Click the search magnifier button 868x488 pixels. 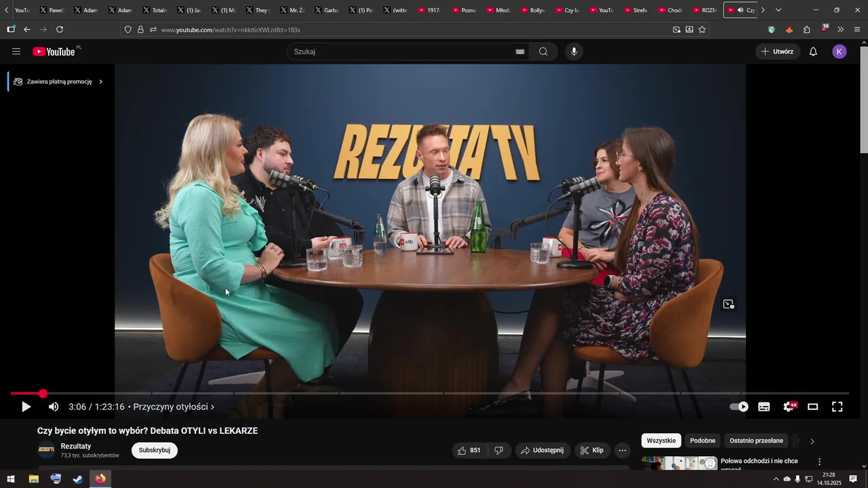[543, 52]
